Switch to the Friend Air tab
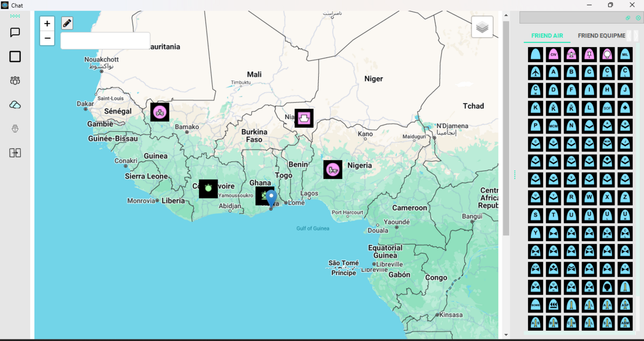This screenshot has height=341, width=644. pos(547,36)
